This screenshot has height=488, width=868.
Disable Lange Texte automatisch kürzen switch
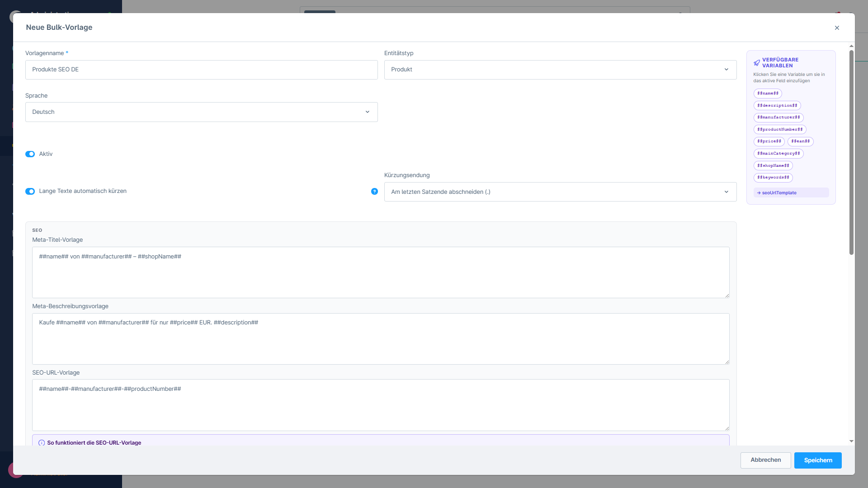30,192
